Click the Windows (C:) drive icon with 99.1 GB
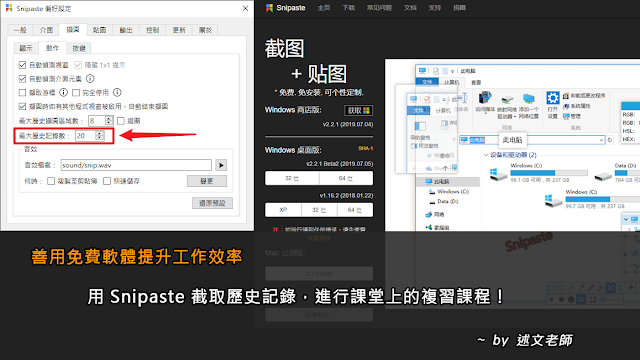This screenshot has height=360, width=640. [x=498, y=174]
